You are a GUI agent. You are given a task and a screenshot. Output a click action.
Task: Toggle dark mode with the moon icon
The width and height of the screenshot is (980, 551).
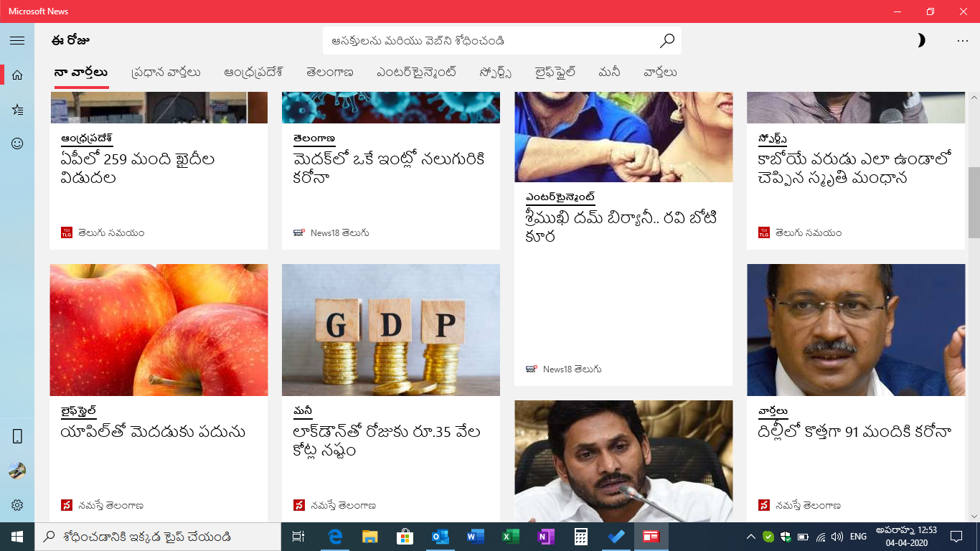pyautogui.click(x=920, y=40)
